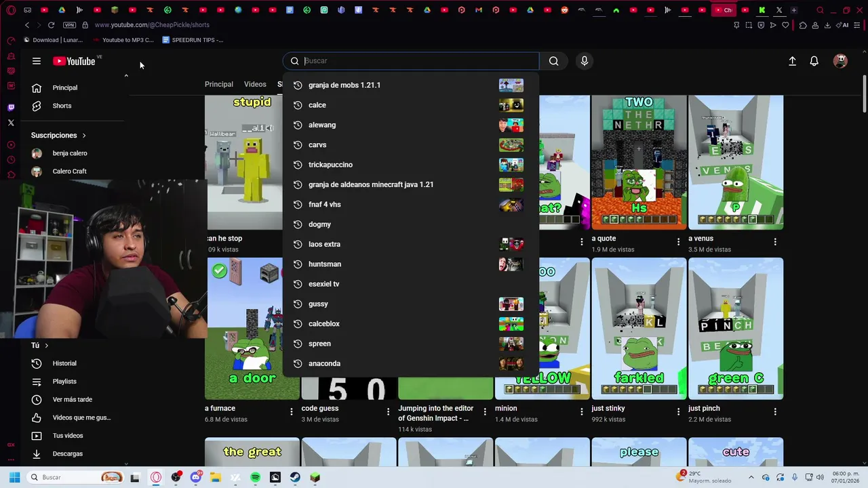Switch to the Reddit browser tab
Viewport: 868px width, 488px height.
tap(565, 10)
